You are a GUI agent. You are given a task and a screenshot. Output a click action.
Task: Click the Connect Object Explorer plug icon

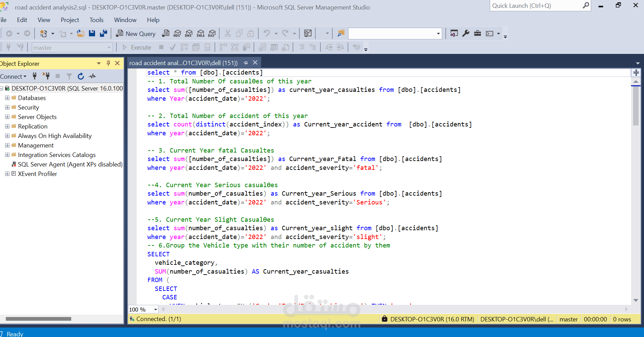click(x=35, y=76)
